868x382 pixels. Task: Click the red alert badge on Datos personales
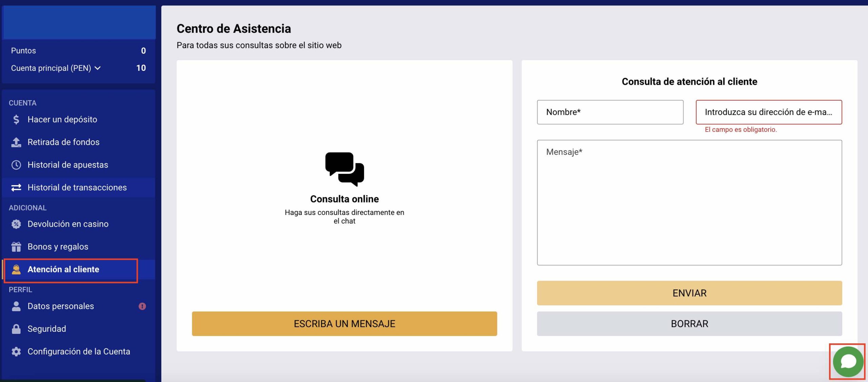pos(142,306)
